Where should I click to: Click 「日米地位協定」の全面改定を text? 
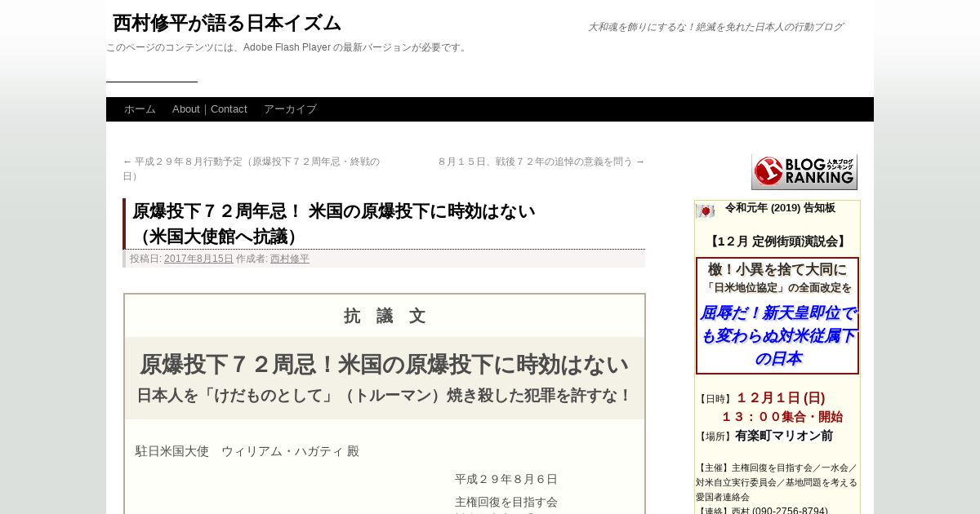(x=777, y=288)
